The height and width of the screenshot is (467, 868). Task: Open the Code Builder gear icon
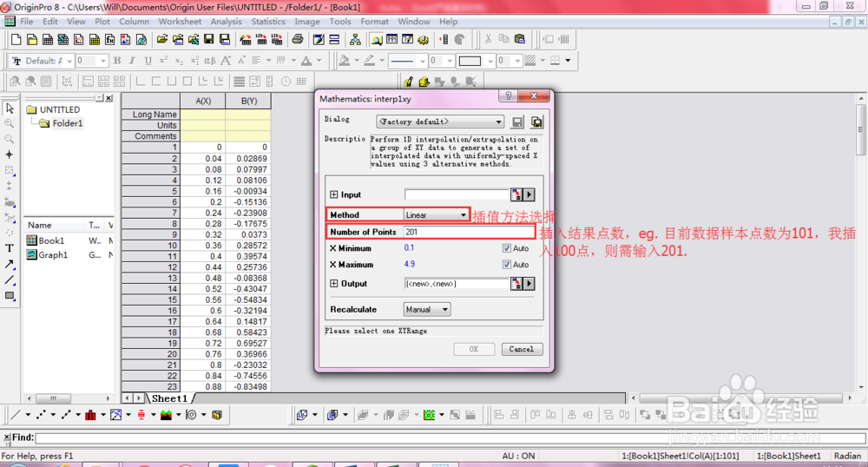(424, 39)
